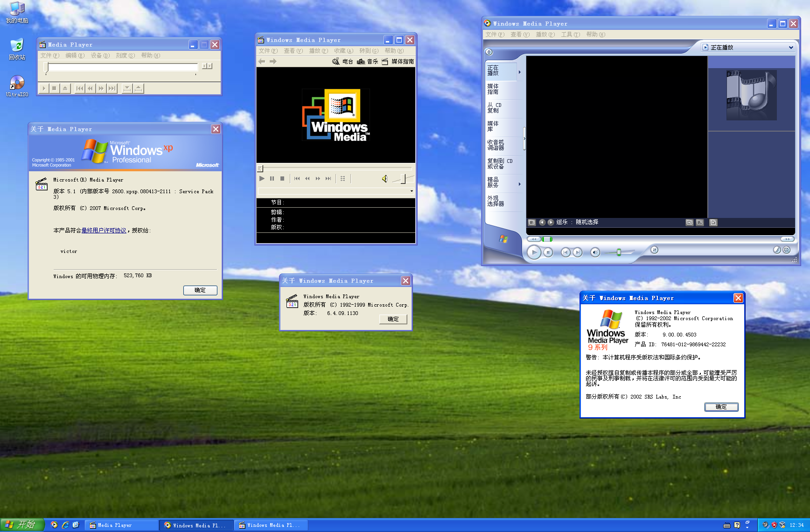The height and width of the screenshot is (532, 810).
Task: Click the seek bar thumb in Media Player 9
Action: pos(547,239)
